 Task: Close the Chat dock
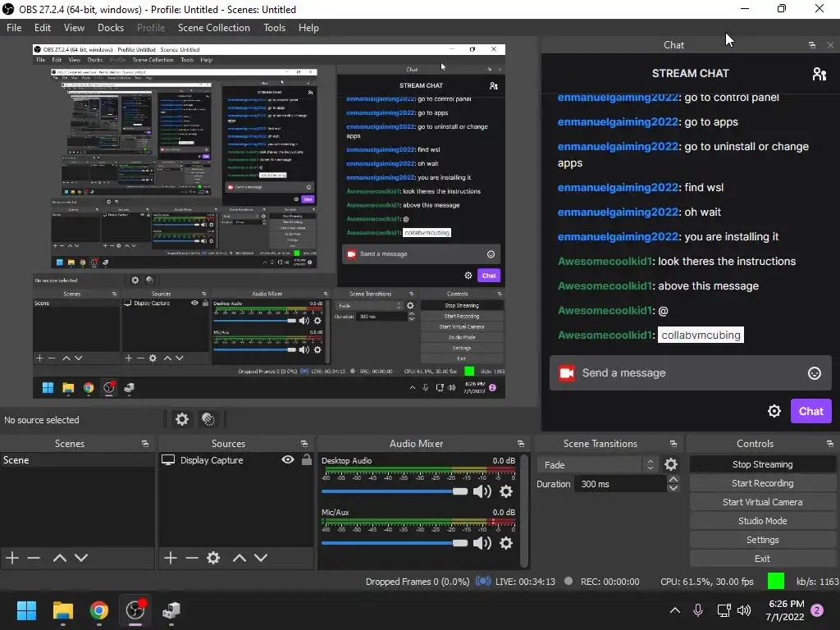click(830, 45)
